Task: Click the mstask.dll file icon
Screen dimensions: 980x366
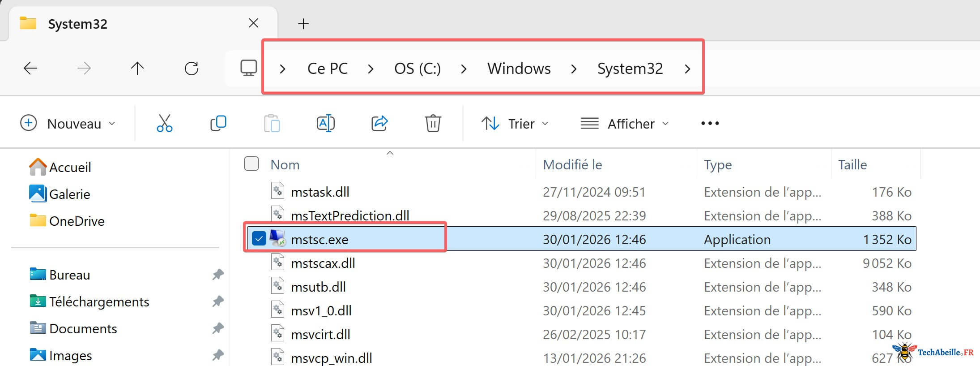Action: coord(277,190)
